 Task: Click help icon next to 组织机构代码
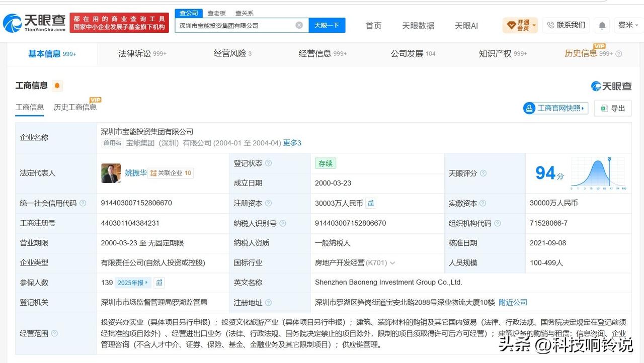497,223
